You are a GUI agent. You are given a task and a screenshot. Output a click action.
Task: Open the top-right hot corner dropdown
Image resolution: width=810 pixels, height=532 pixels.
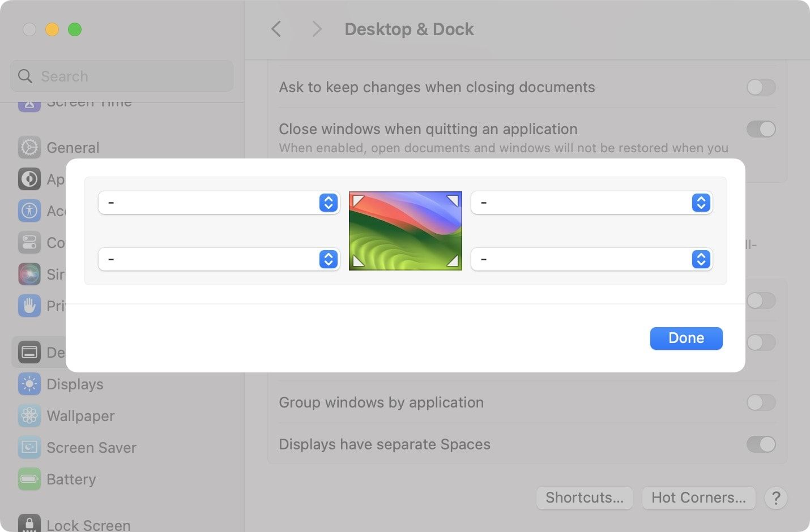tap(591, 203)
